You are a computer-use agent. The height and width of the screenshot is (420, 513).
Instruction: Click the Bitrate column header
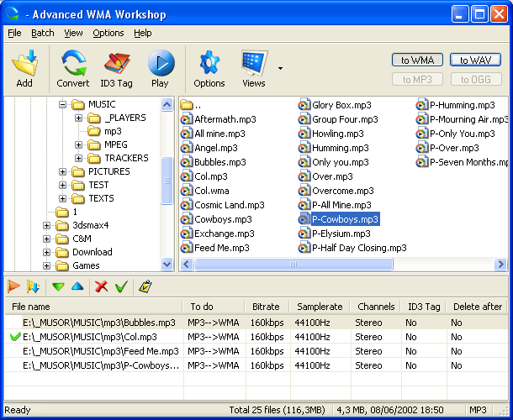[x=267, y=307]
